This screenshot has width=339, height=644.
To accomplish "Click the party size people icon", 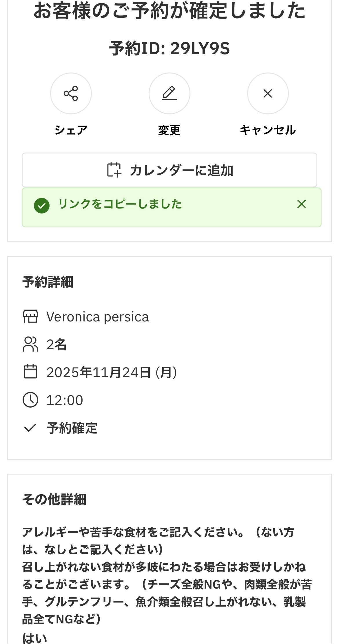I will (30, 344).
